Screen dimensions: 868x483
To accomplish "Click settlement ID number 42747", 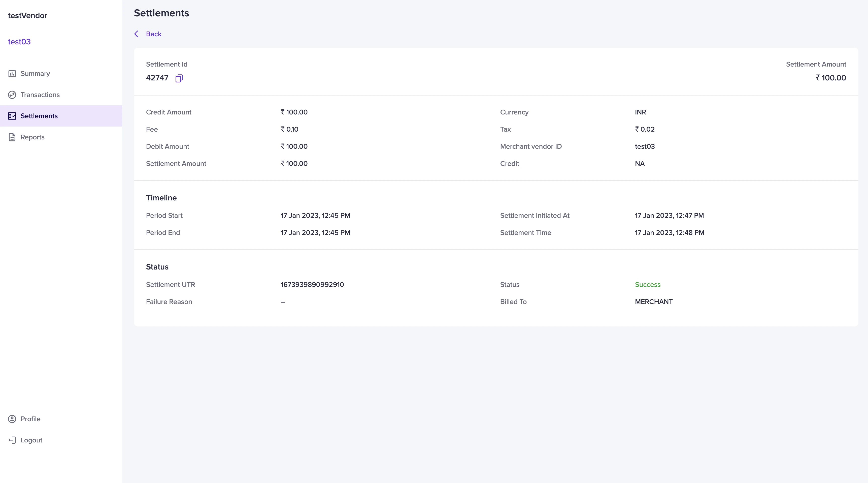I will coord(157,78).
